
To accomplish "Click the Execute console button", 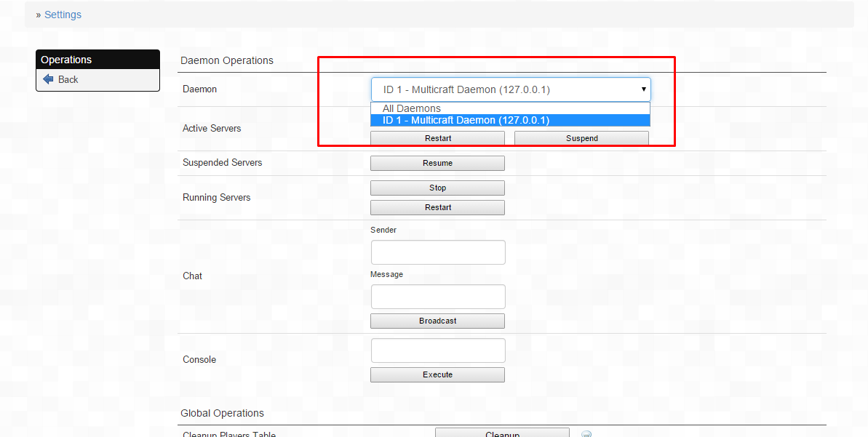I will point(437,374).
